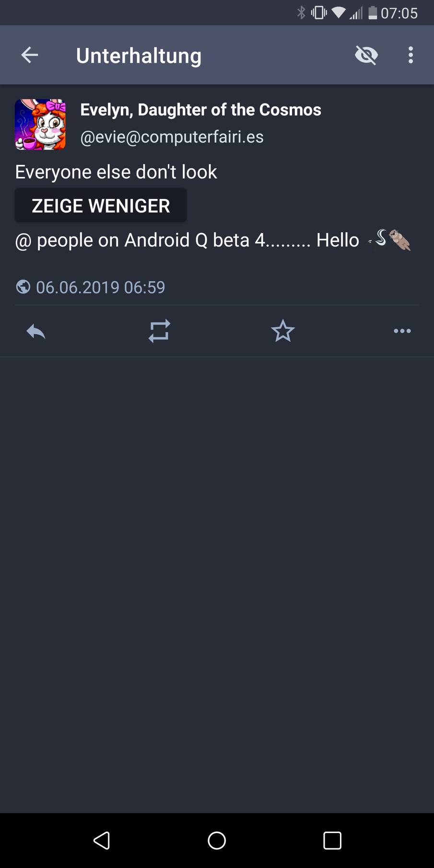Open the three-dot overflow menu
Viewport: 434px width, 868px height.
pyautogui.click(x=411, y=55)
